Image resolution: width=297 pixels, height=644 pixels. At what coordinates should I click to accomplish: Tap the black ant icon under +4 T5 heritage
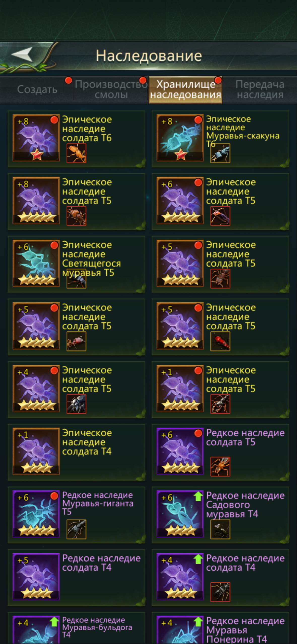[x=76, y=404]
